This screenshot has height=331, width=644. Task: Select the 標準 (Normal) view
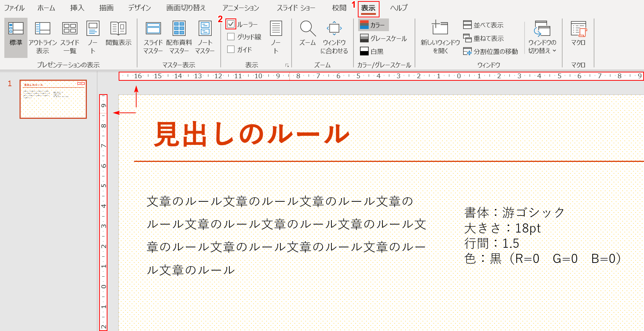click(16, 38)
